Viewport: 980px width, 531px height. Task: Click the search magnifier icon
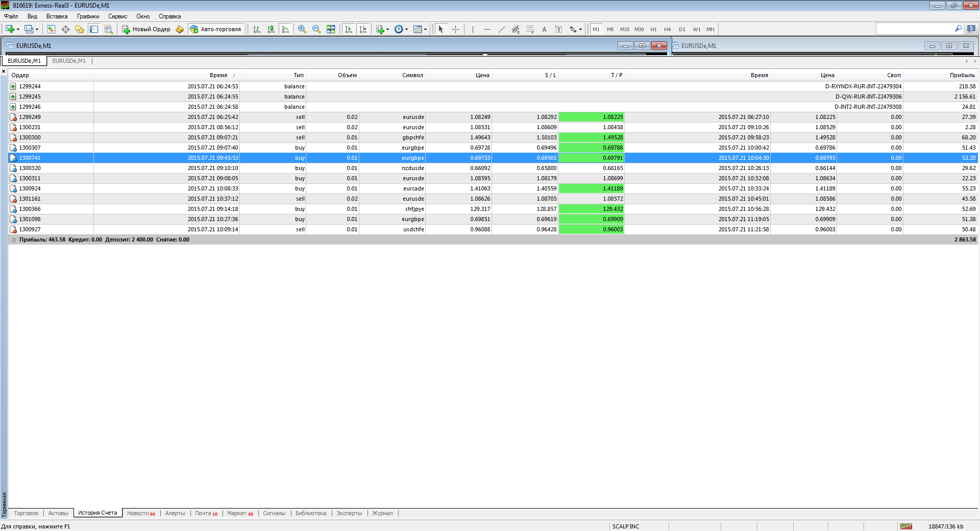click(x=958, y=29)
